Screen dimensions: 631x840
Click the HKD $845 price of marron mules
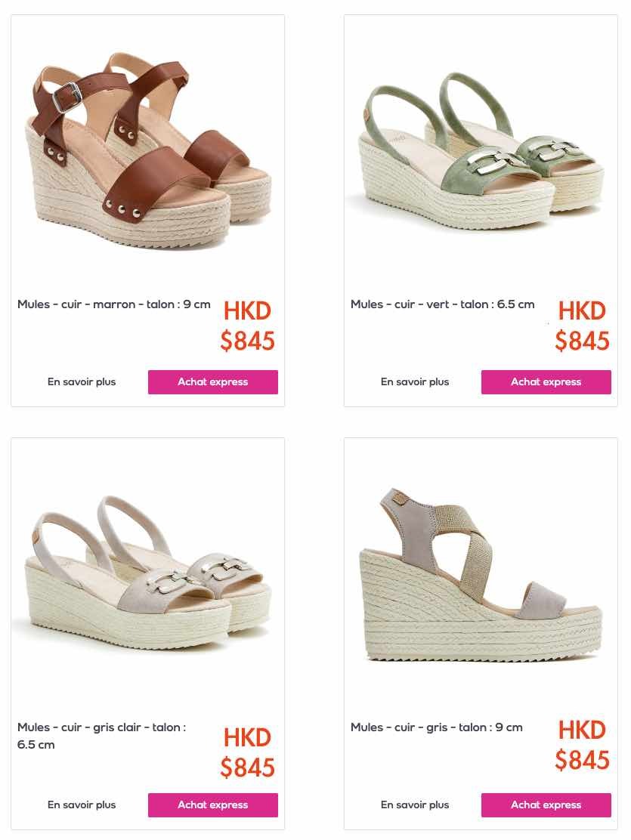tap(248, 326)
